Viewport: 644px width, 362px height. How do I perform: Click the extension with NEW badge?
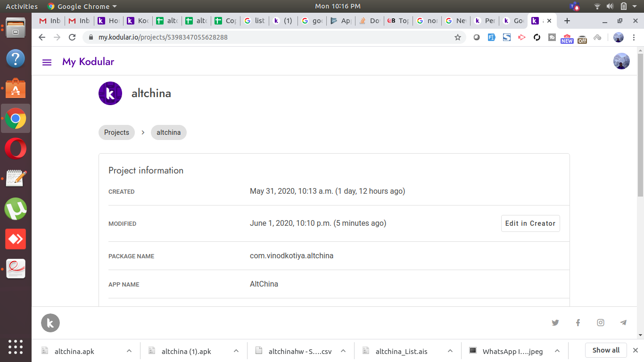[x=567, y=38]
